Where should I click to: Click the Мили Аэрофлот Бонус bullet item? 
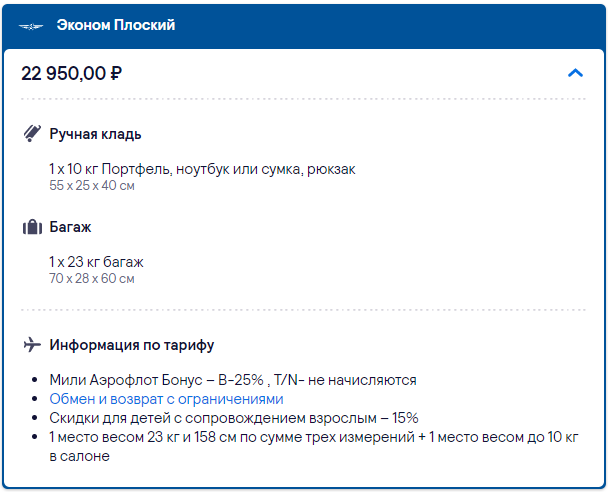point(233,380)
